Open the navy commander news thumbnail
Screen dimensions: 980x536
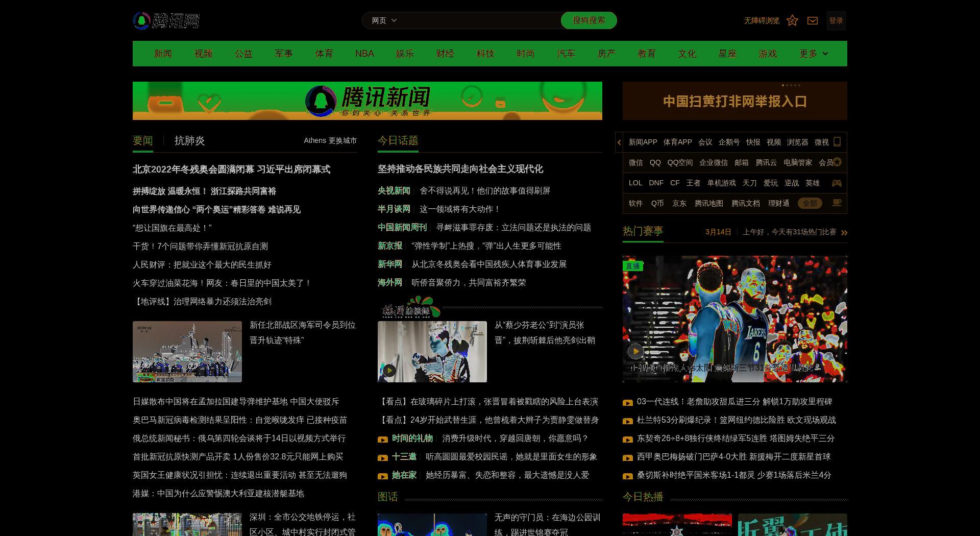tap(187, 352)
